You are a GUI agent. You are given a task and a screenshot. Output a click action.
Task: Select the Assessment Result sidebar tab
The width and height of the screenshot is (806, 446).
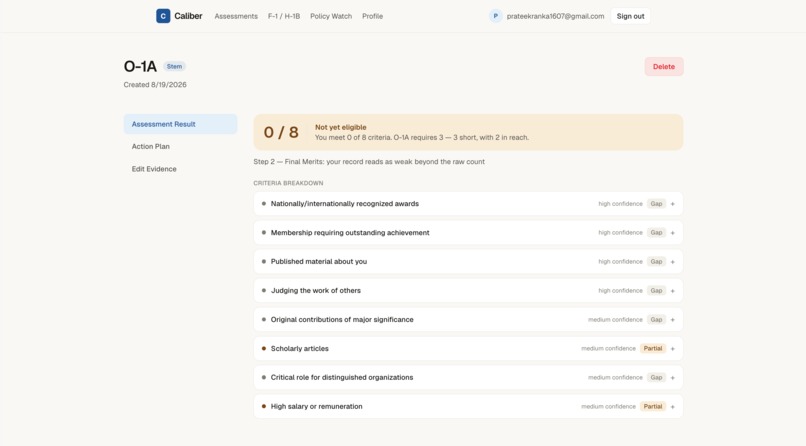[x=180, y=124]
